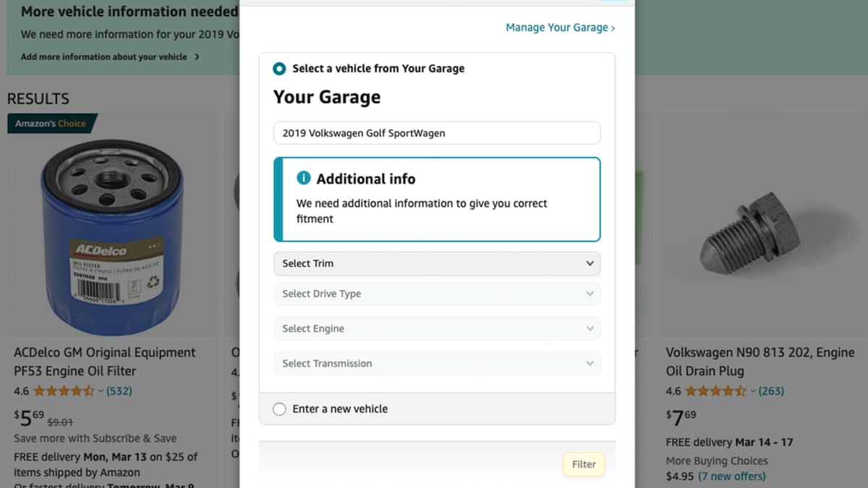The width and height of the screenshot is (868, 488).
Task: Click the 2019 Volkswagen Golf SportWagen field
Action: 436,132
